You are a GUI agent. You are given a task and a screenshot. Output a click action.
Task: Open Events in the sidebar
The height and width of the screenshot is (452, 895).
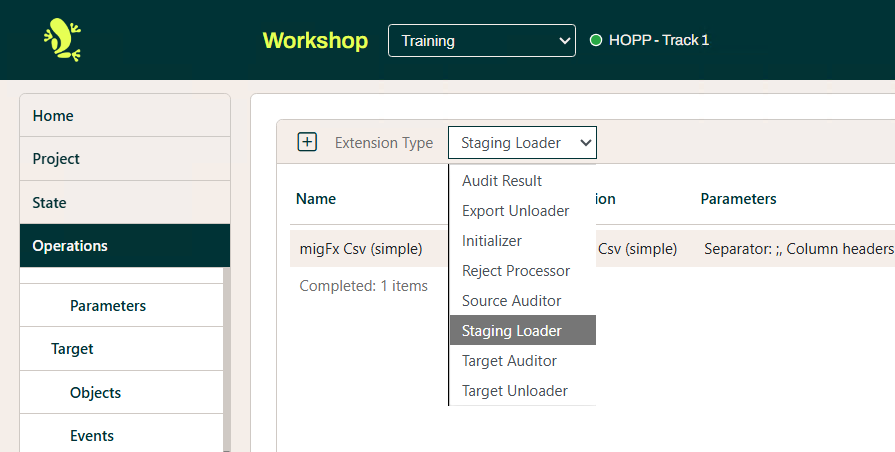pos(121,435)
